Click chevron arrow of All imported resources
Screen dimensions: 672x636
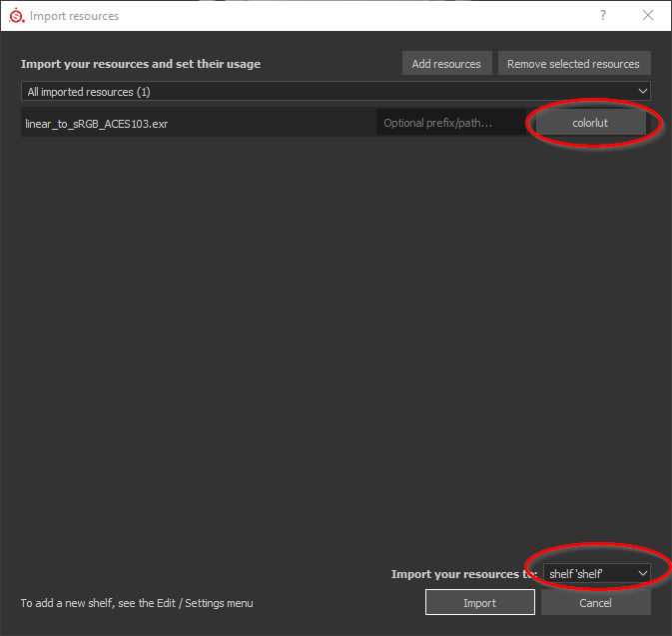[642, 92]
